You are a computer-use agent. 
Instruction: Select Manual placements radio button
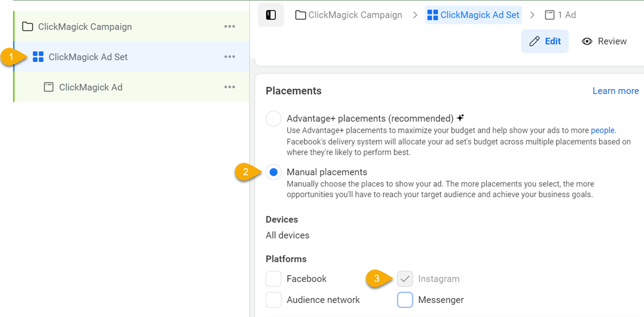[x=274, y=172]
